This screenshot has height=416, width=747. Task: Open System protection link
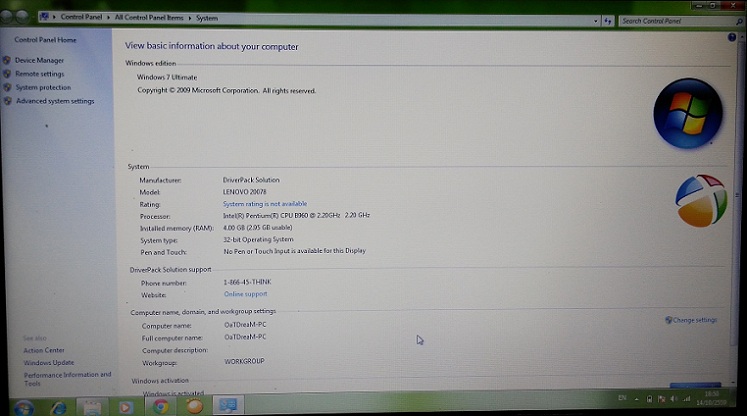43,88
